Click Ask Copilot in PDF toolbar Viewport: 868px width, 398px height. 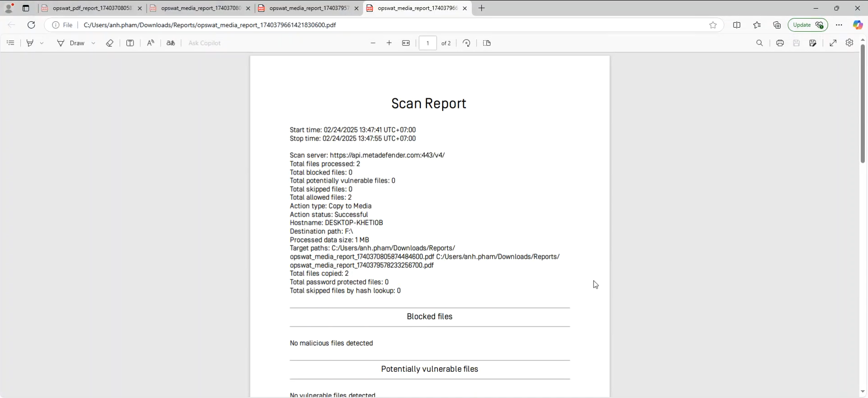click(x=204, y=43)
